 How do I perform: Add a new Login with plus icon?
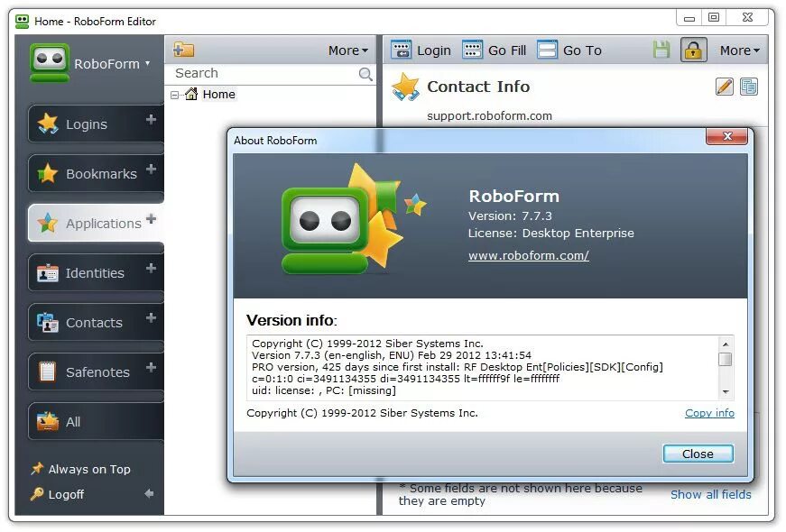point(151,119)
